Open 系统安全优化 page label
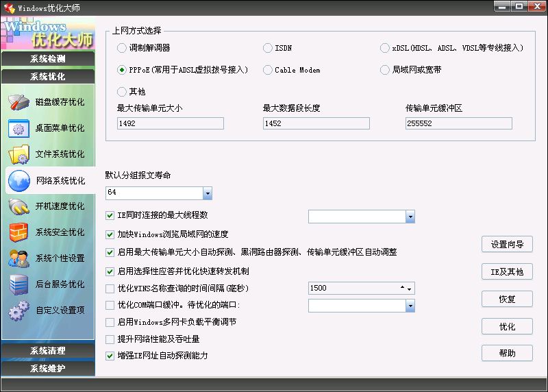548x392 pixels. point(60,232)
